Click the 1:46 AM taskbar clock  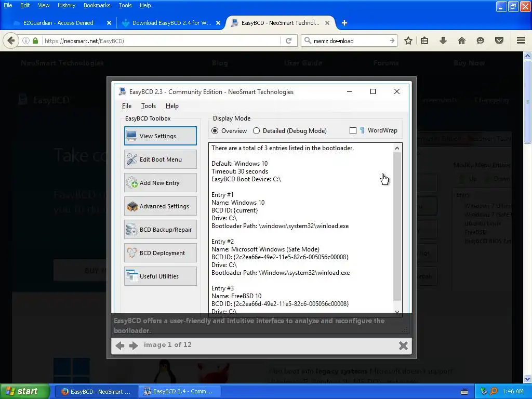(513, 391)
